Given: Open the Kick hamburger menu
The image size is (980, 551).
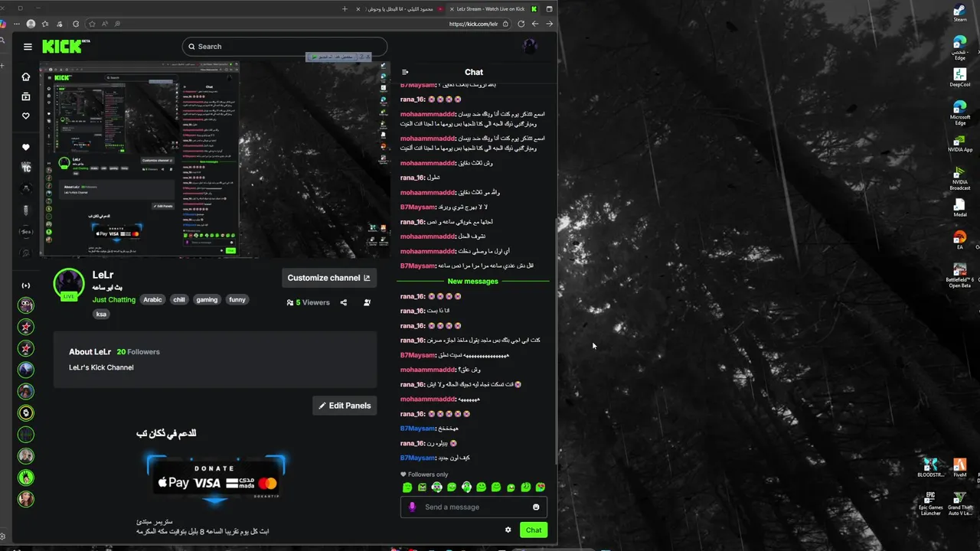Looking at the screenshot, I should pyautogui.click(x=28, y=47).
